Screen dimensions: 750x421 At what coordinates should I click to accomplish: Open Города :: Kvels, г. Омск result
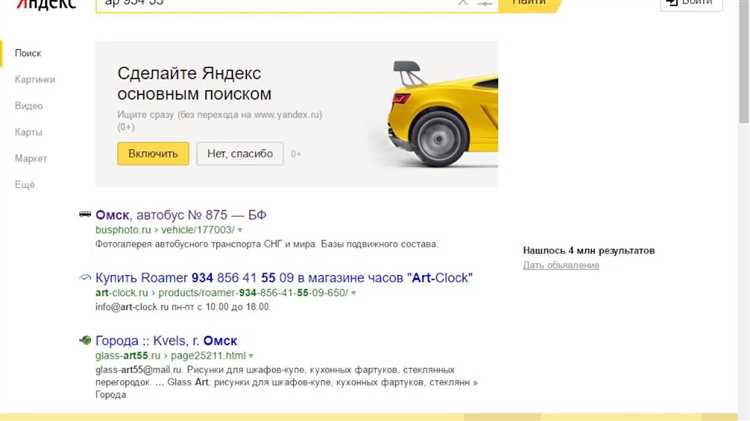(166, 341)
